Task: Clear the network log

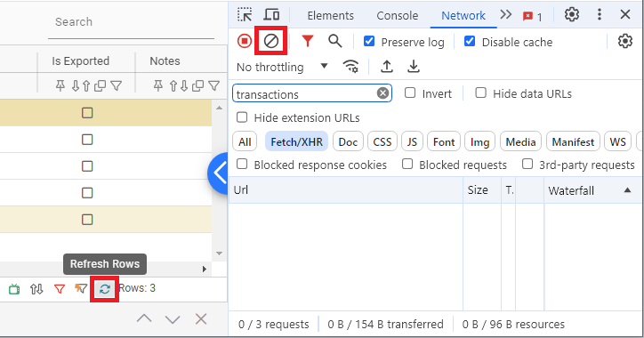Action: click(270, 41)
